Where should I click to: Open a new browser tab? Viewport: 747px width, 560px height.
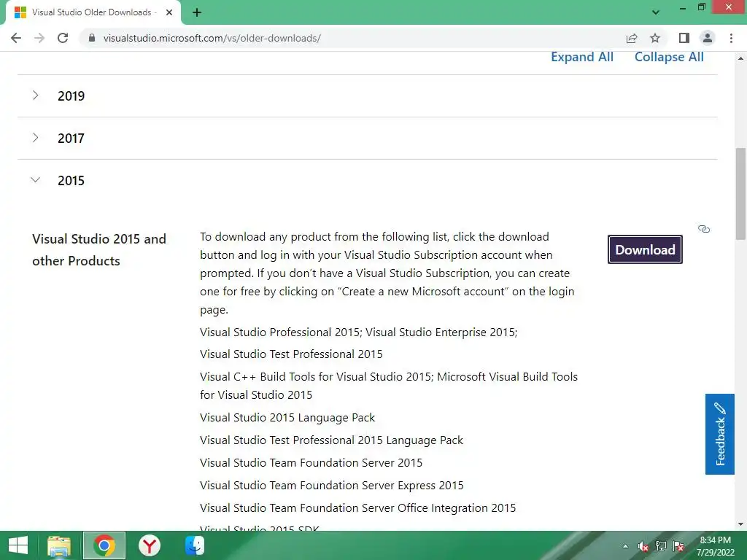197,12
